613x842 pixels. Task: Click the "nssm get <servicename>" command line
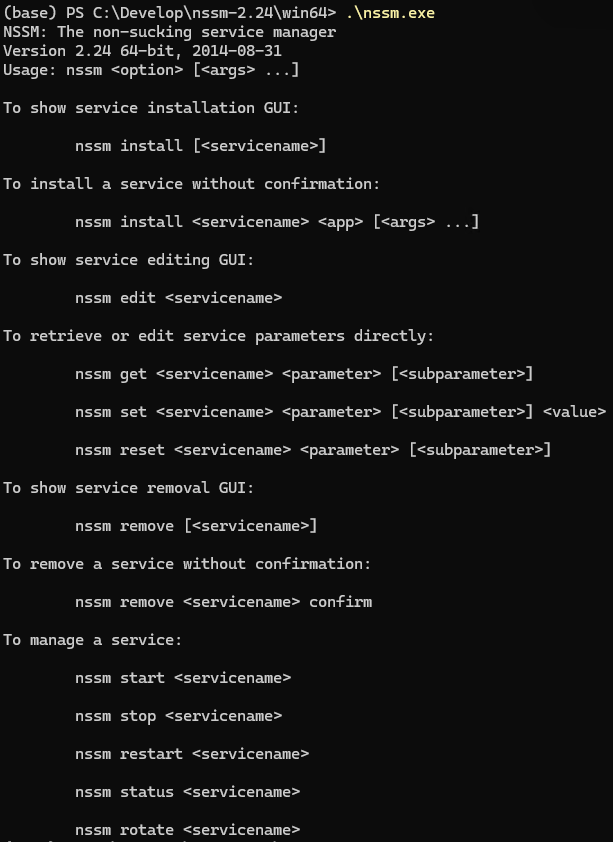pos(304,374)
